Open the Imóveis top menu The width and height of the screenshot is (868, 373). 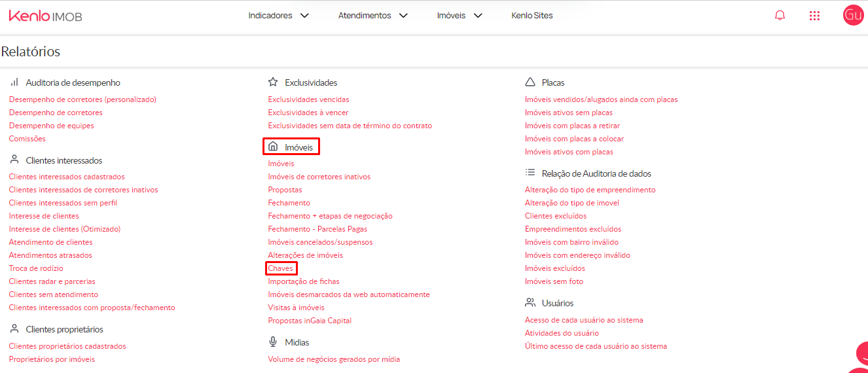coord(452,16)
